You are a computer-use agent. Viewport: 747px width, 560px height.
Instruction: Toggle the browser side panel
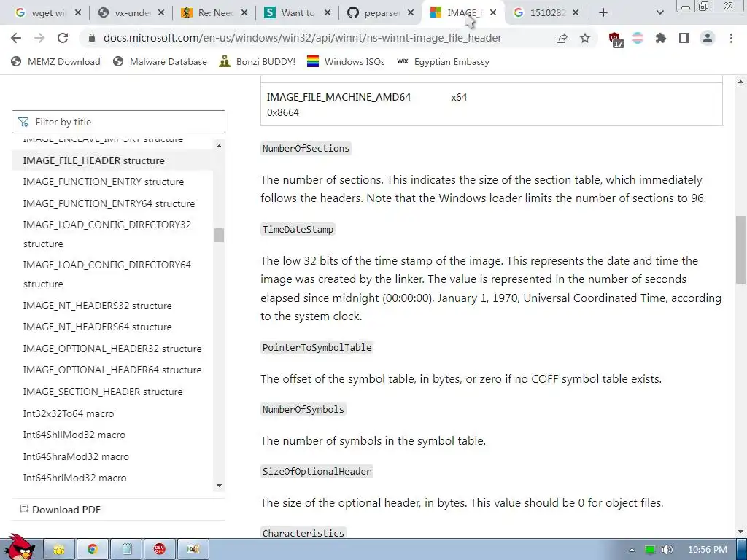[684, 38]
